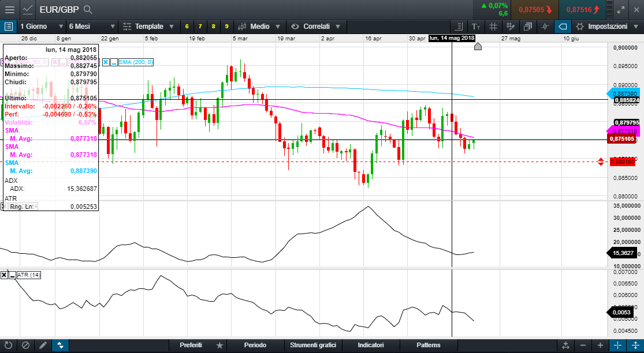Image resolution: width=644 pixels, height=353 pixels.
Task: Click the grid color picker icon
Action: click(x=511, y=27)
